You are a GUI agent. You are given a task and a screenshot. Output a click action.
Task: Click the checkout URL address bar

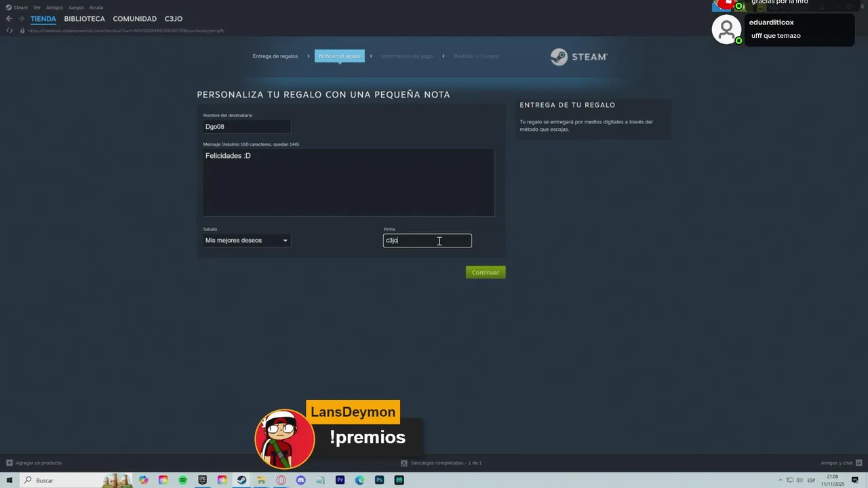pos(125,30)
